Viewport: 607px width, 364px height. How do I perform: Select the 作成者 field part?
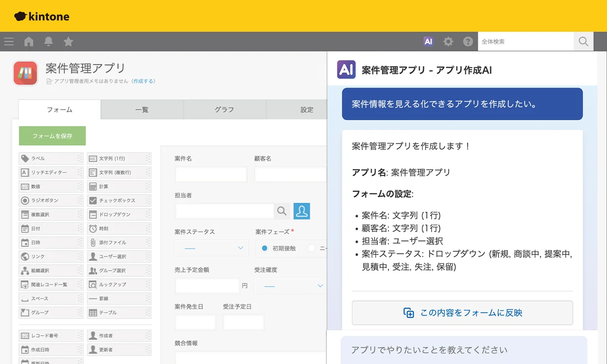tap(119, 336)
